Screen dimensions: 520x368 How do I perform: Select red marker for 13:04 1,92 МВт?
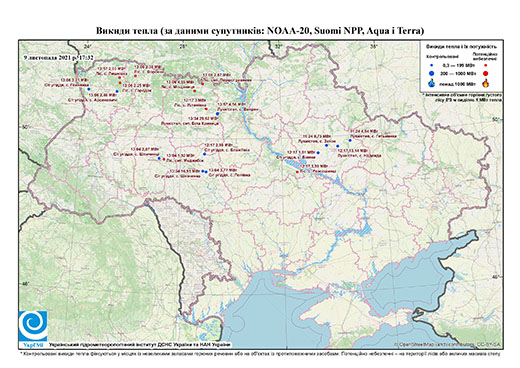click(164, 159)
